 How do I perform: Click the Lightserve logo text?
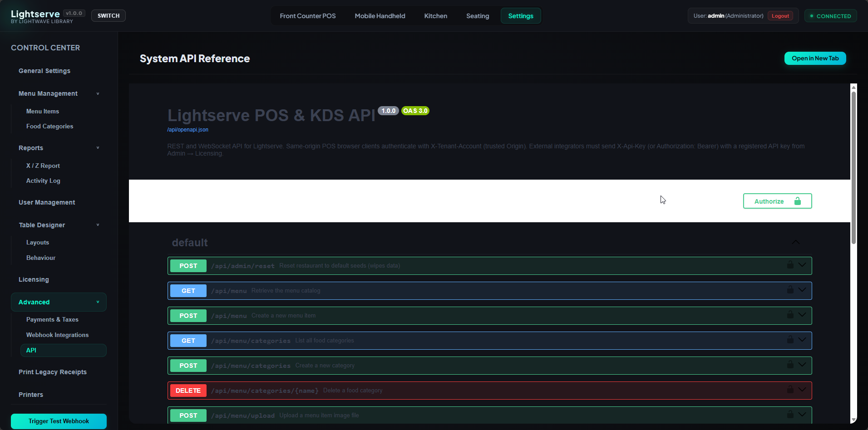pyautogui.click(x=35, y=14)
